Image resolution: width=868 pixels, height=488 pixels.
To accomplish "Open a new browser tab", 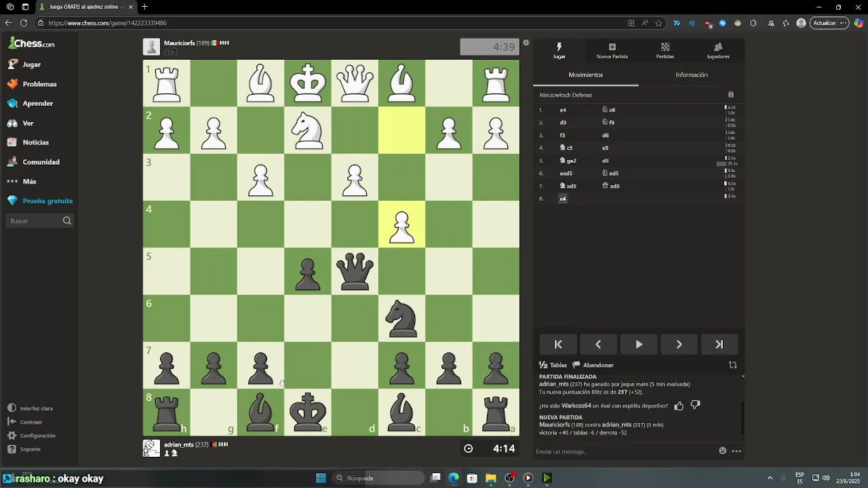I will (x=144, y=7).
